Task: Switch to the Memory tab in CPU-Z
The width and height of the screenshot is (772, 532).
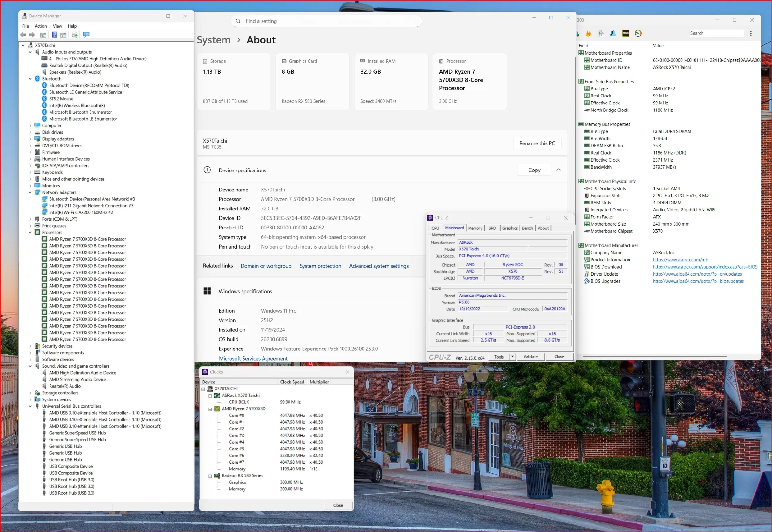Action: 475,228
